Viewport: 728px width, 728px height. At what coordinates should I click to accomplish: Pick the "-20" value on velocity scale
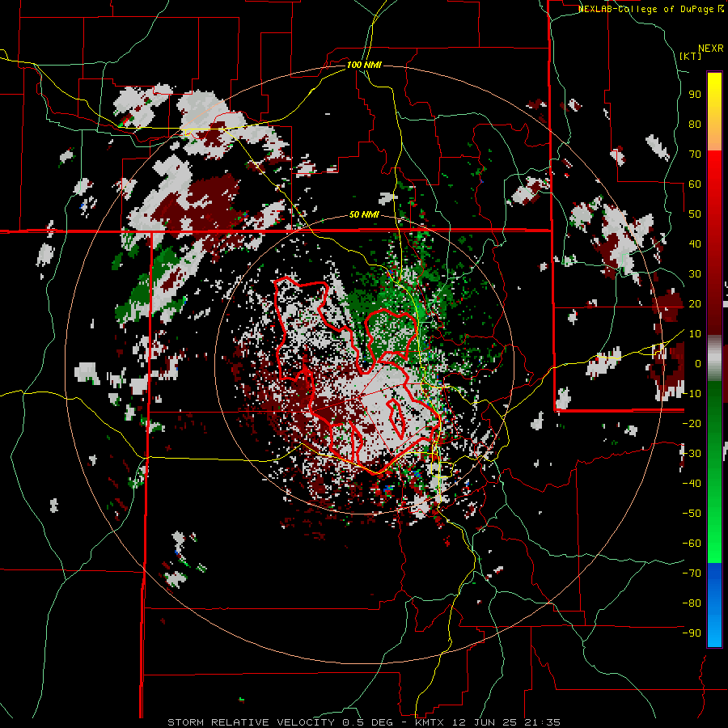[x=692, y=424]
